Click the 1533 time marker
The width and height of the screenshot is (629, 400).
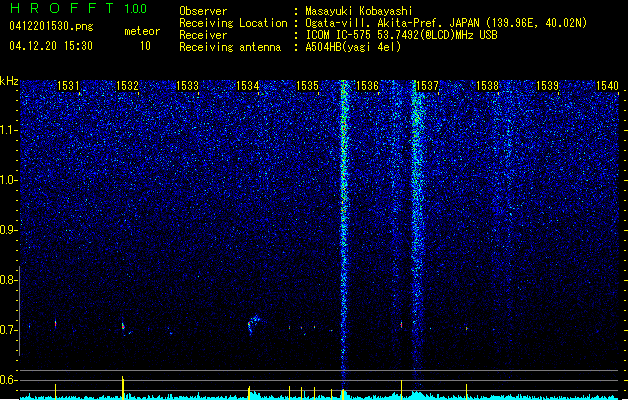tap(187, 86)
